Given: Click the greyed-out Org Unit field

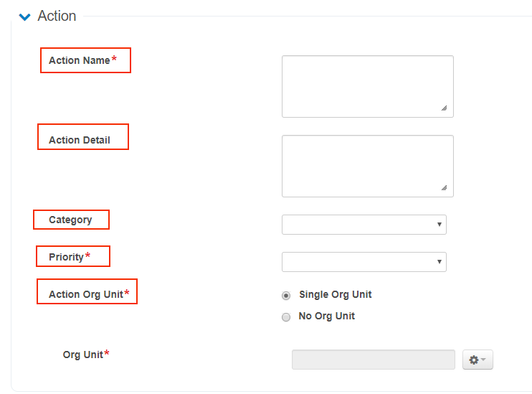Looking at the screenshot, I should 373,360.
